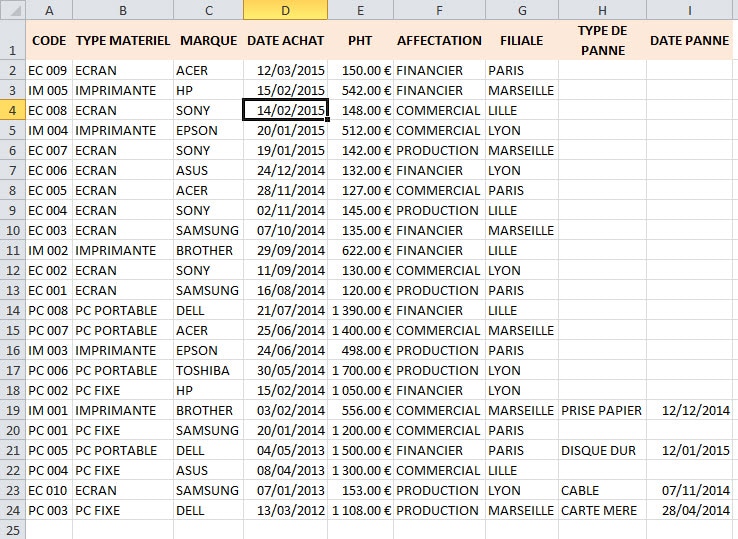The width and height of the screenshot is (738, 539).
Task: Click the DATE ACHAT header cell
Action: click(x=285, y=40)
